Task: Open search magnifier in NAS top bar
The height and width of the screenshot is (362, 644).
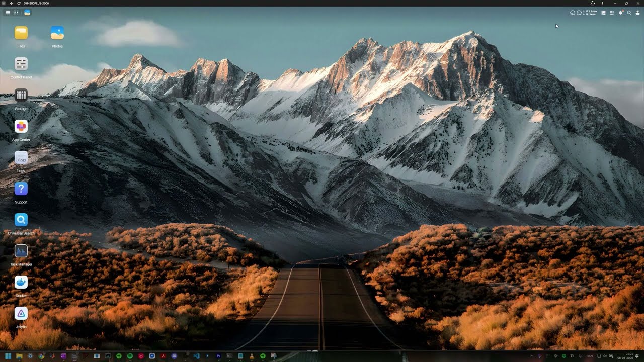Action: pyautogui.click(x=629, y=13)
